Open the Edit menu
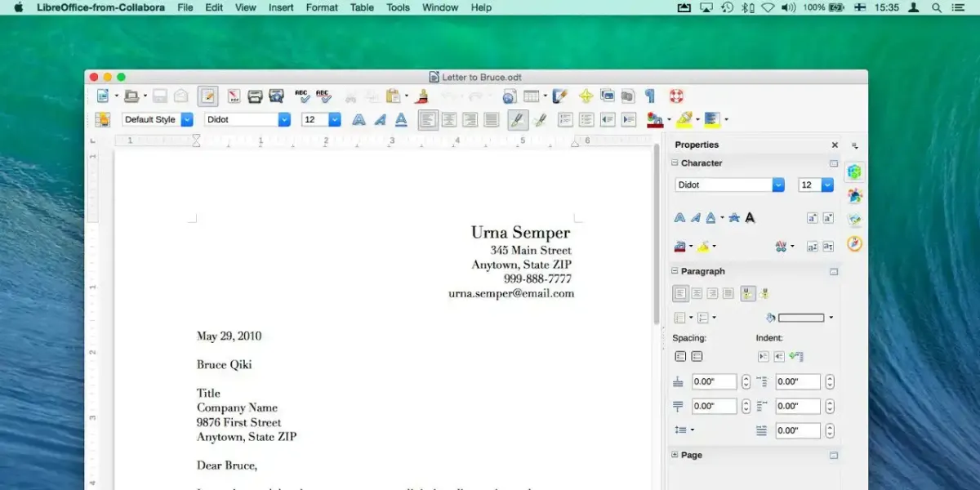Screen dimensions: 980x490 214,7
